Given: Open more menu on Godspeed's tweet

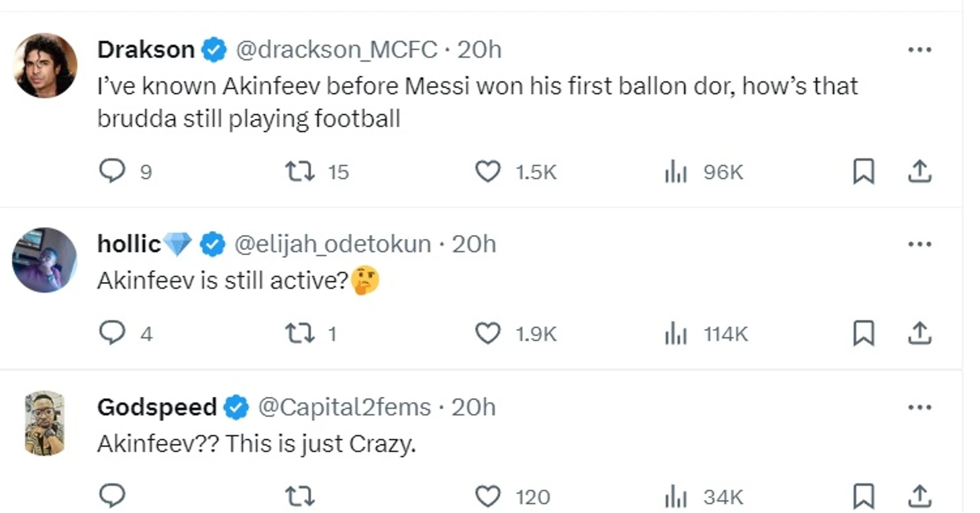Looking at the screenshot, I should click(x=919, y=407).
